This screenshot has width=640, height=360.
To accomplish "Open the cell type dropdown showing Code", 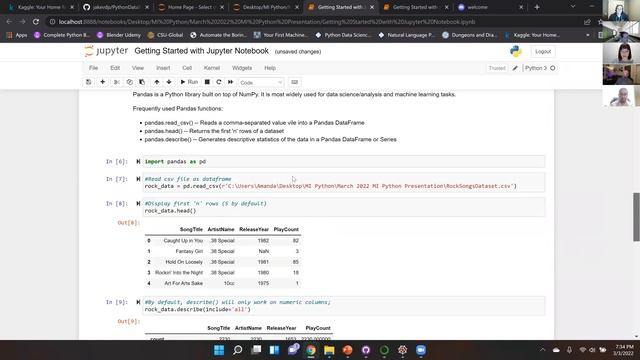I will [261, 82].
